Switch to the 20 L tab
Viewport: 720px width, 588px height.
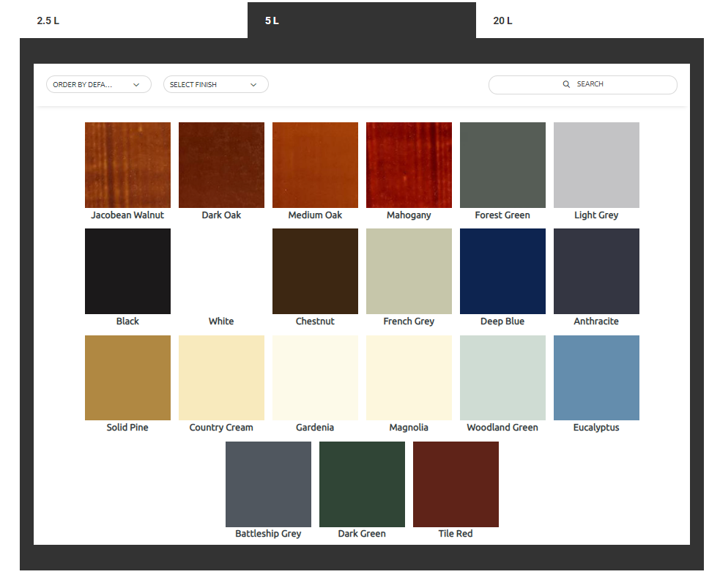[x=502, y=21]
